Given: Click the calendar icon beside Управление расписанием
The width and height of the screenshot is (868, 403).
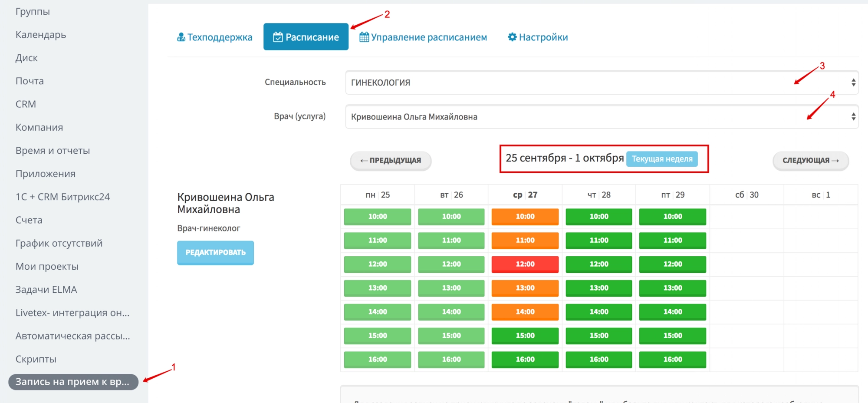Looking at the screenshot, I should coord(364,37).
